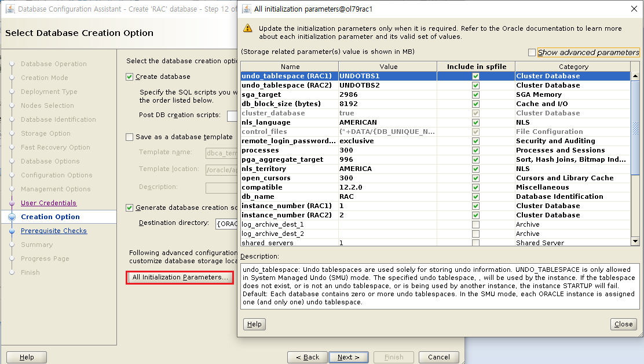Edit AMERICA value of nls_territory

point(387,169)
